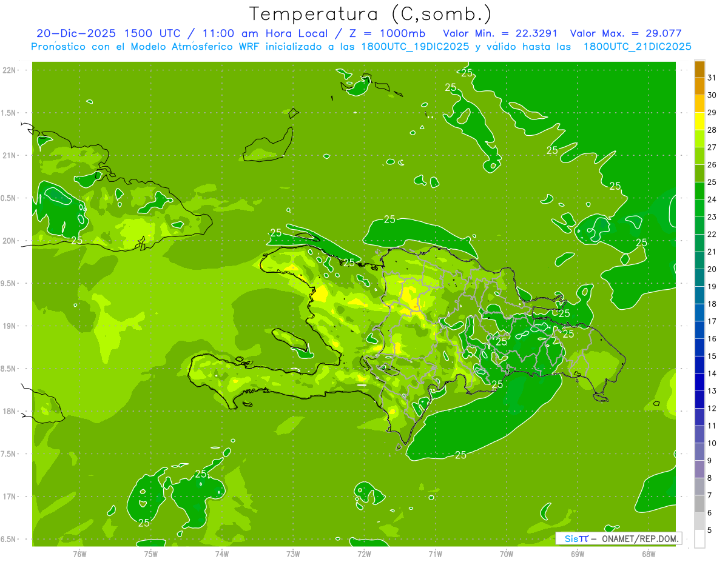Click the "12" value on the color scale
Image resolution: width=728 pixels, height=562 pixels.
click(712, 409)
